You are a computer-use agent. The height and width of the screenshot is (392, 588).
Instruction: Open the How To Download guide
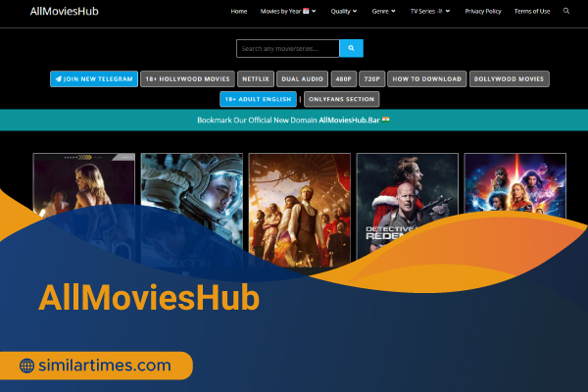426,78
